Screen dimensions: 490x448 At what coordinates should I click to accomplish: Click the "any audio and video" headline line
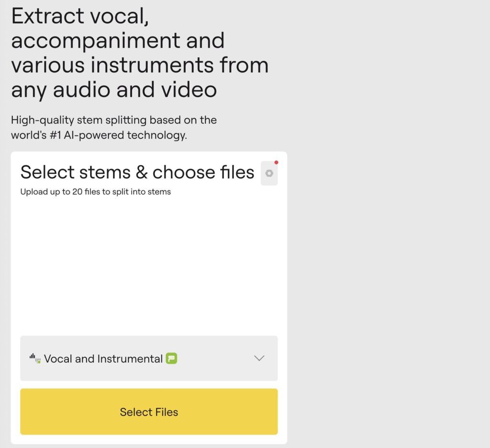tap(114, 90)
